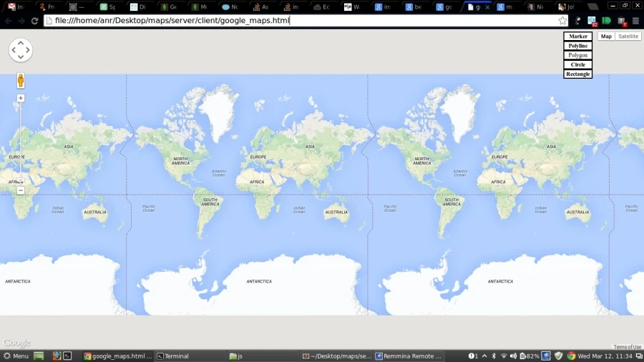Image resolution: width=644 pixels, height=362 pixels.
Task: Click extension icon with 82 badge
Action: (x=592, y=21)
